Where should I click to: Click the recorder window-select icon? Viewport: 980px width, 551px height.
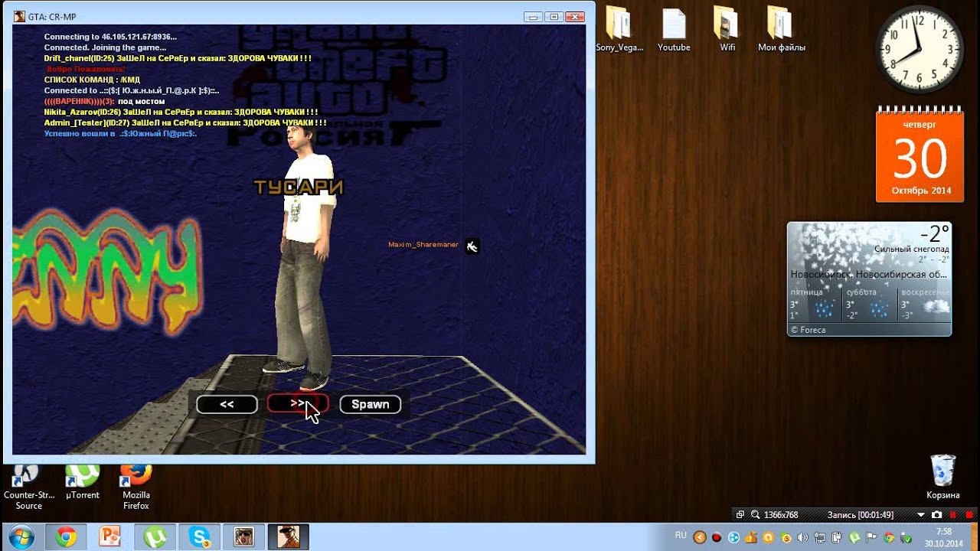740,515
